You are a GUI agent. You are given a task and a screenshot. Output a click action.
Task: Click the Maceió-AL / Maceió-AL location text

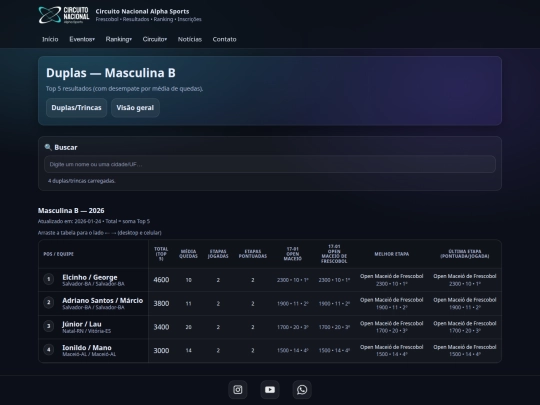[89, 354]
